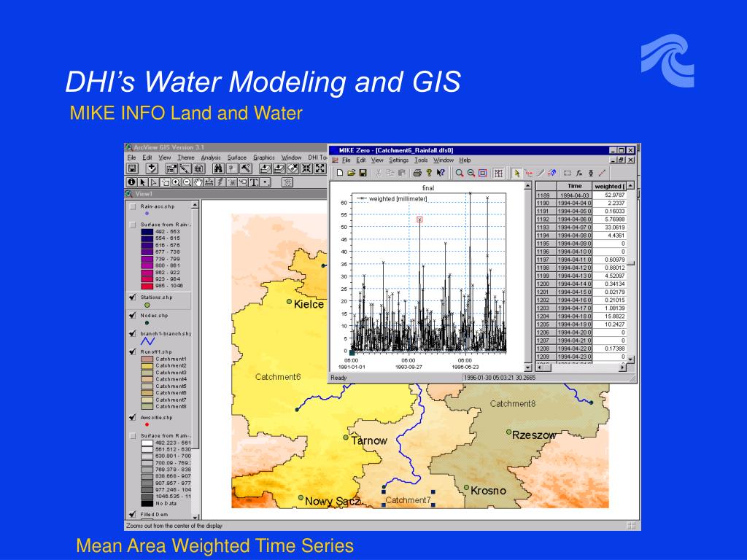Click the New file icon in MIKE Zero
The image size is (747, 560).
coord(340,173)
